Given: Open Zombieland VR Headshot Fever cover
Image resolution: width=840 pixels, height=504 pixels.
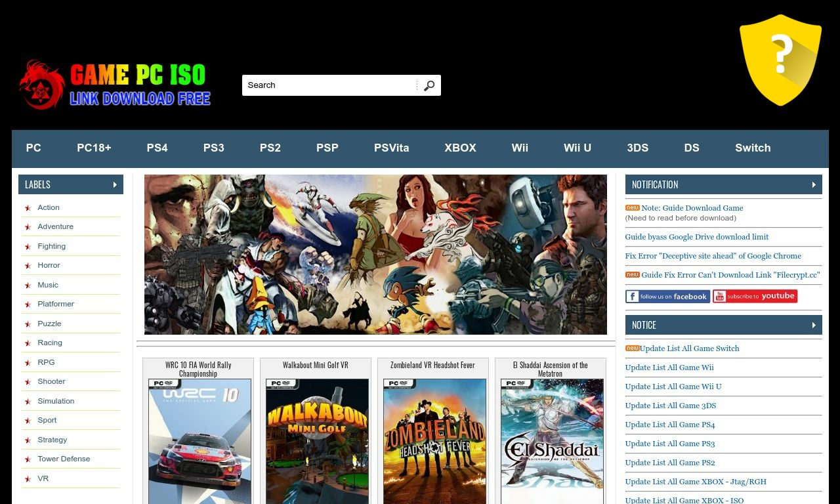Looking at the screenshot, I should [434, 441].
